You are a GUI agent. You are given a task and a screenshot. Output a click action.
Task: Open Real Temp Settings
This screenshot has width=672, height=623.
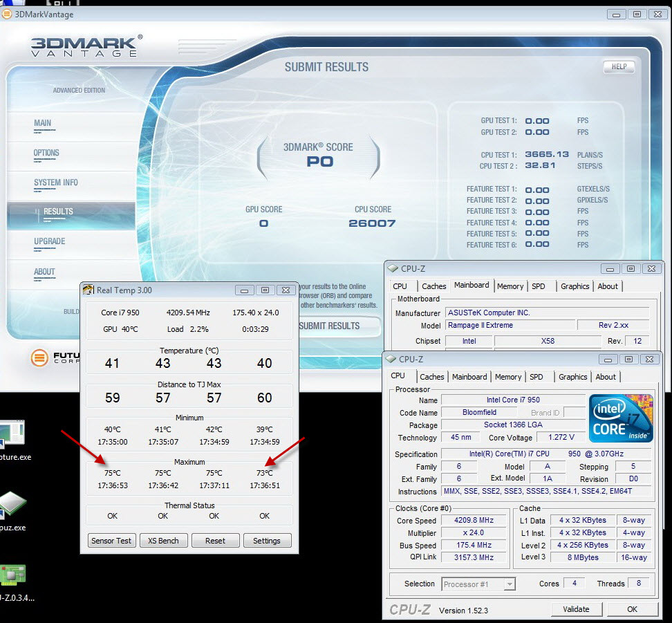click(x=267, y=541)
